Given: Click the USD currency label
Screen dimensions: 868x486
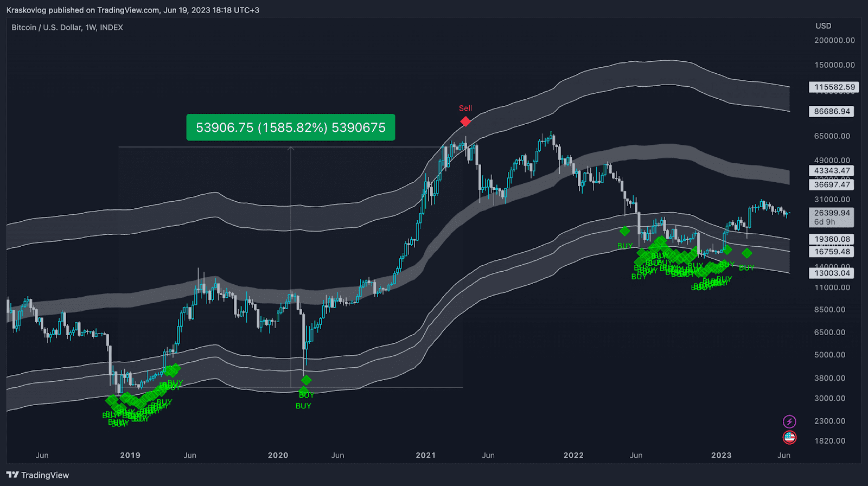Looking at the screenshot, I should tap(823, 26).
